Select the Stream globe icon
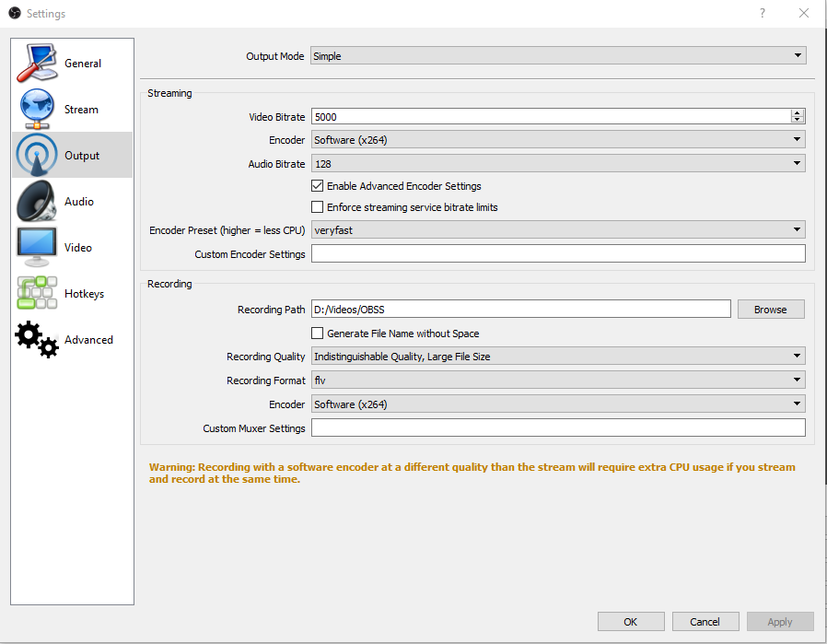Screen dimensions: 827x644 click(x=37, y=110)
